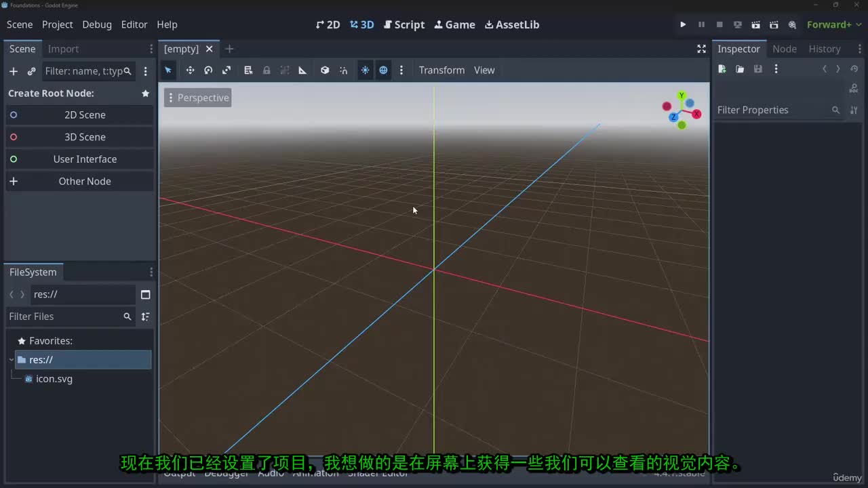Run a specific scene icon

(x=774, y=24)
